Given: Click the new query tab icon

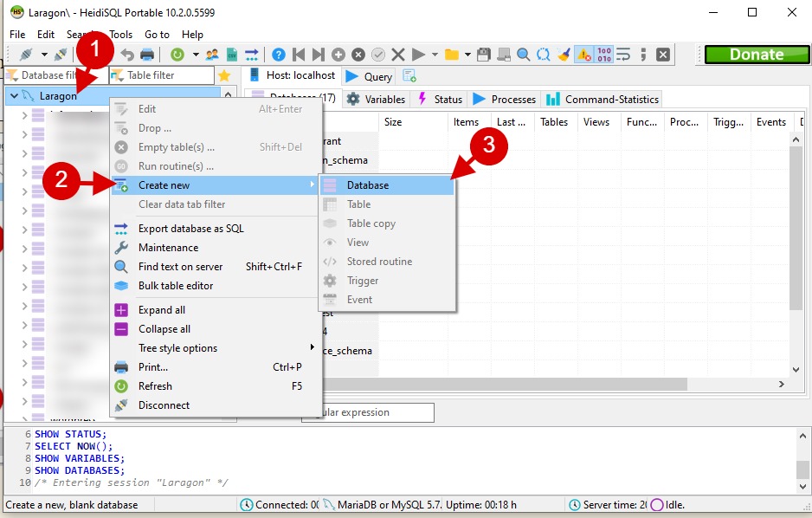Looking at the screenshot, I should [409, 76].
